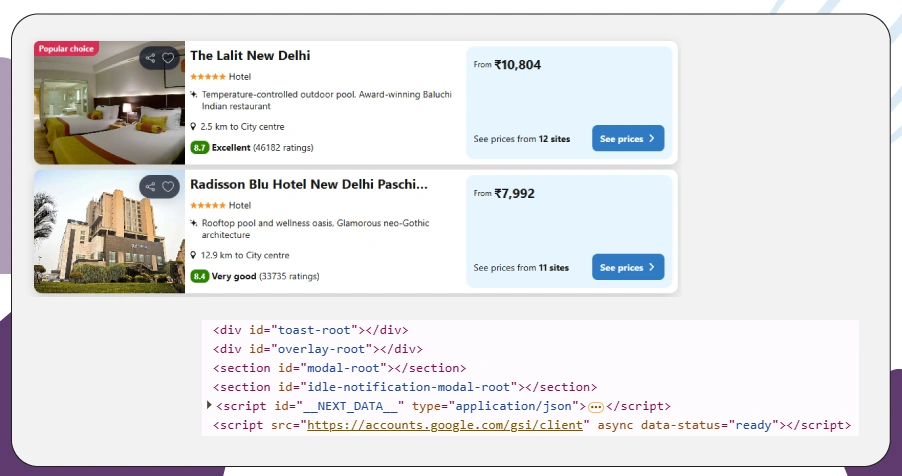Click See prices from 12 sites text
The height and width of the screenshot is (476, 902).
point(522,139)
